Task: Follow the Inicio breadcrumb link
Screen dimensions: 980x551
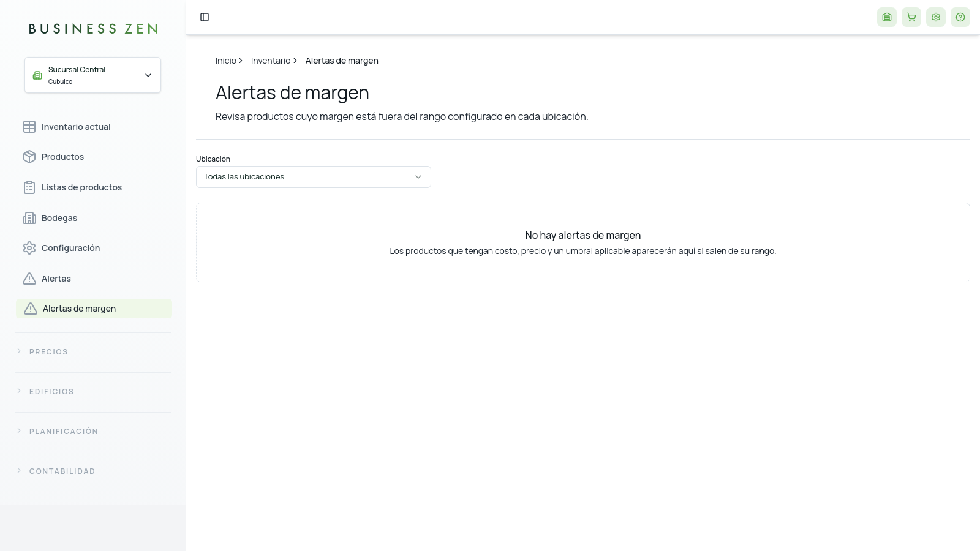Action: pos(226,61)
